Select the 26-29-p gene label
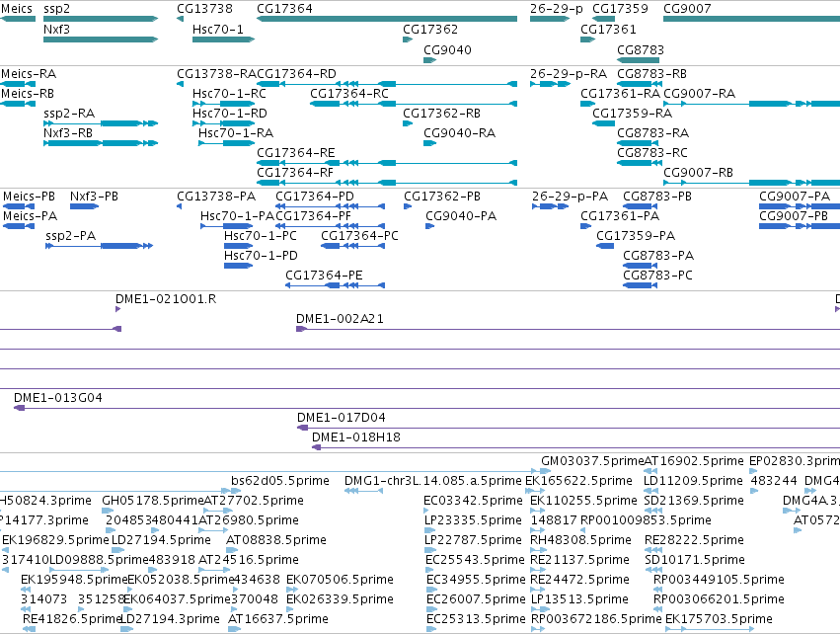The image size is (840, 634). 556,9
